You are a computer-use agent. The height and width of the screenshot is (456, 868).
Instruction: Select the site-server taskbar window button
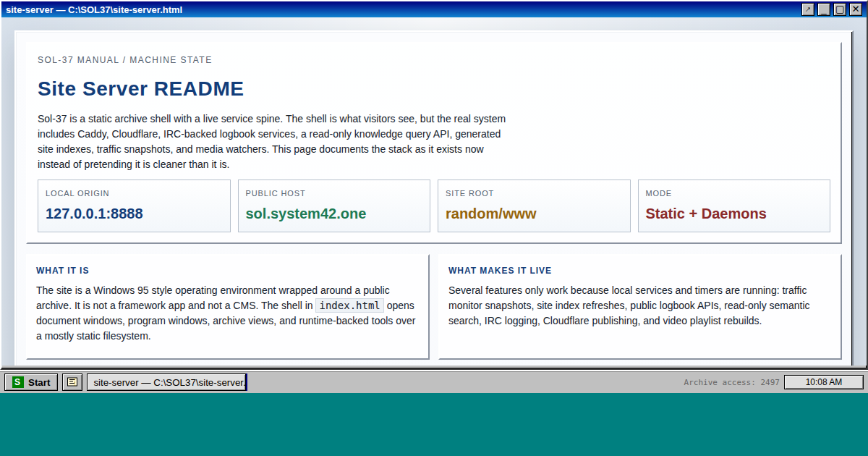tap(167, 382)
